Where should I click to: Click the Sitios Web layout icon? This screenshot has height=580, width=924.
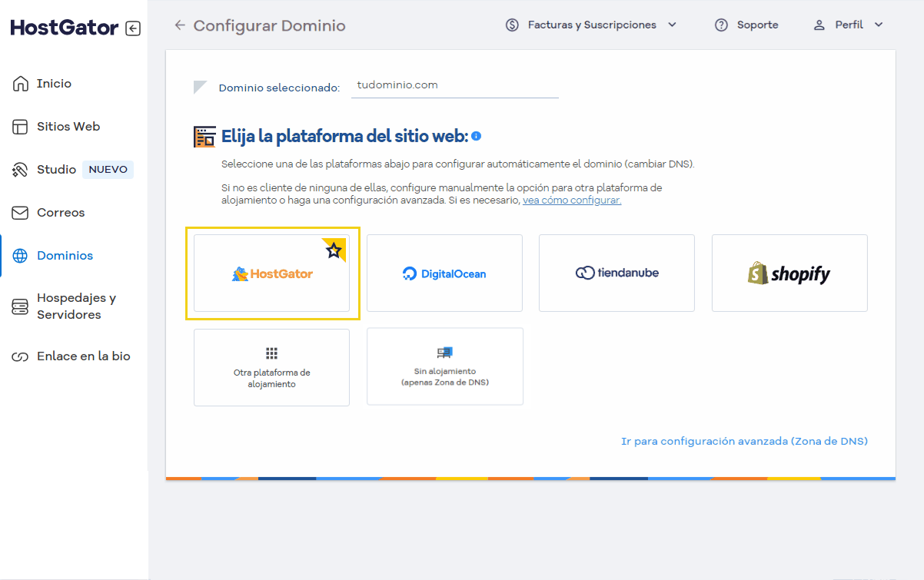tap(21, 127)
